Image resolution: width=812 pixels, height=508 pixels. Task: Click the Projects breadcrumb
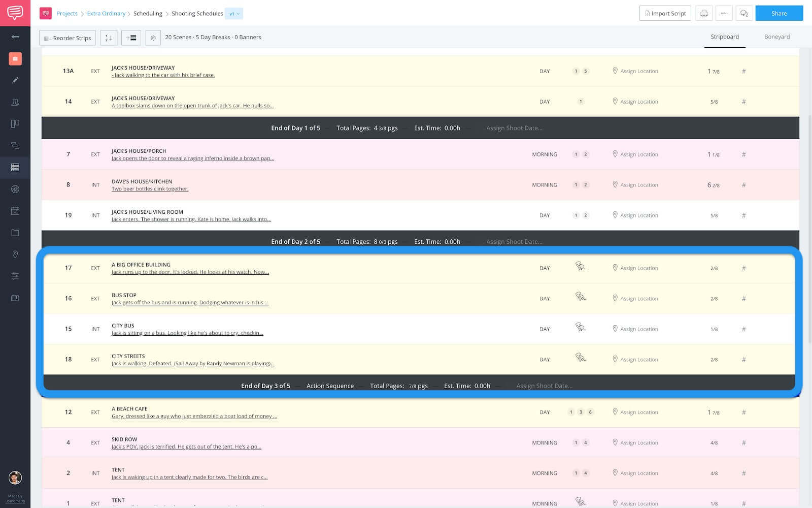pos(67,14)
